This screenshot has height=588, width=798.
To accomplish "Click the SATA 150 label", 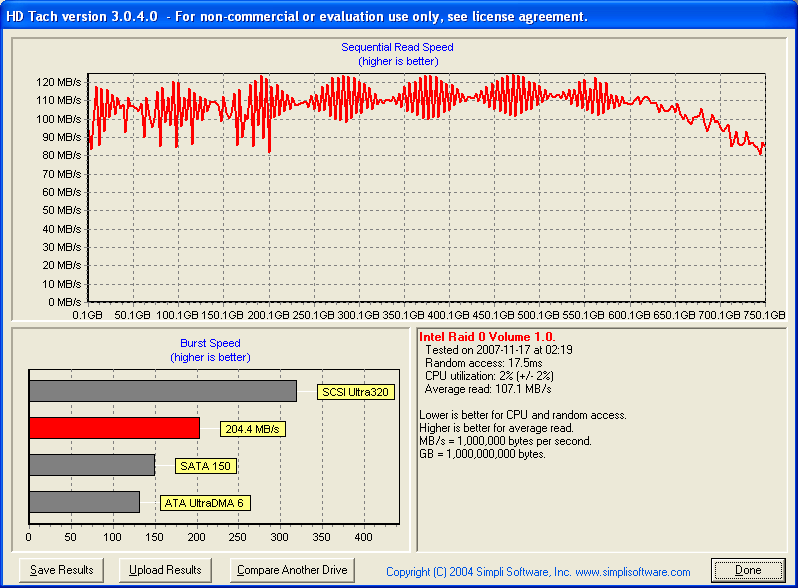I will coord(206,466).
